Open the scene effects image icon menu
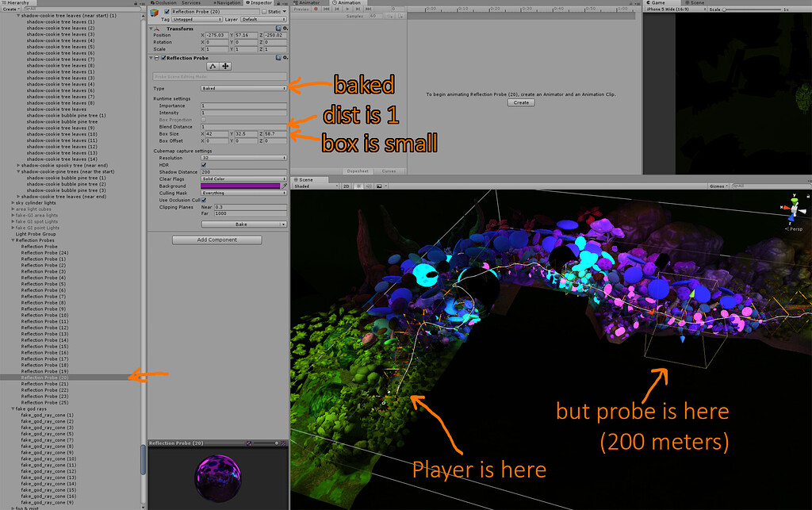The height and width of the screenshot is (510, 812). click(x=380, y=186)
